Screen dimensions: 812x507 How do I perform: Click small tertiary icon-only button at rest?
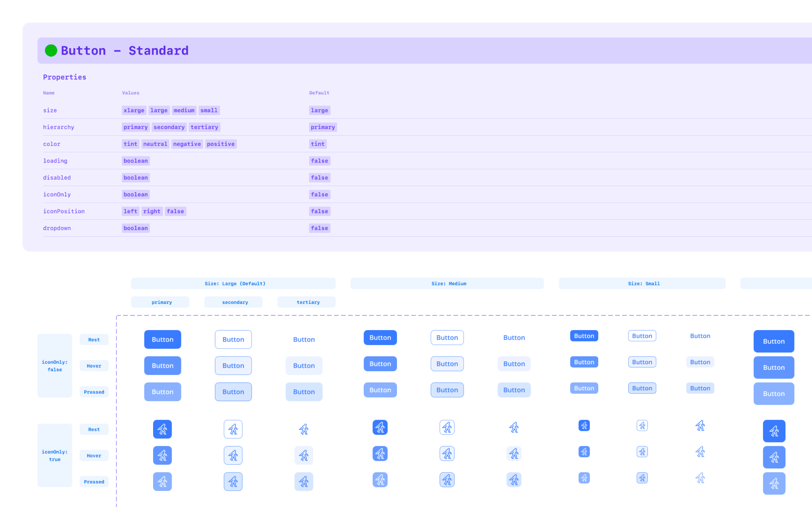[700, 426]
